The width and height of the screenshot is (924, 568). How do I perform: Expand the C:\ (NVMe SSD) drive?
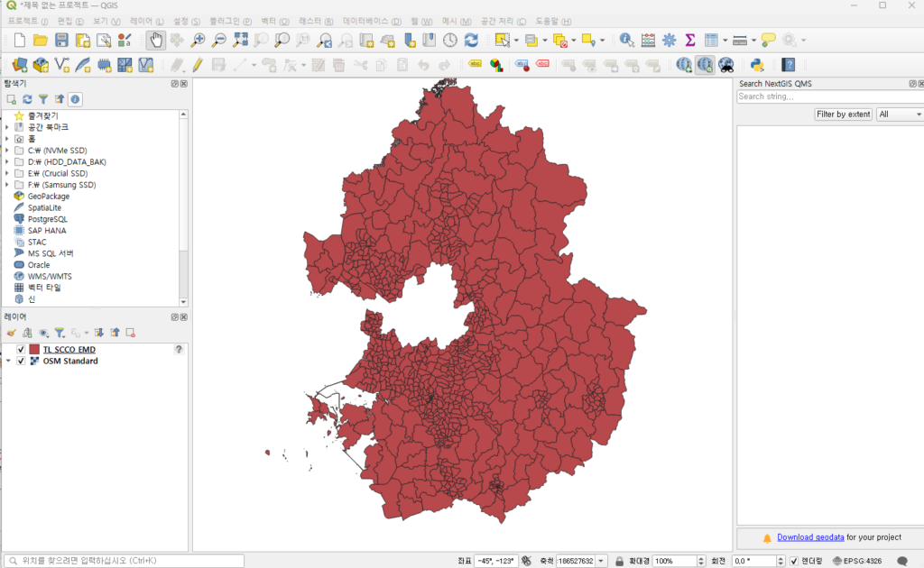coord(7,151)
